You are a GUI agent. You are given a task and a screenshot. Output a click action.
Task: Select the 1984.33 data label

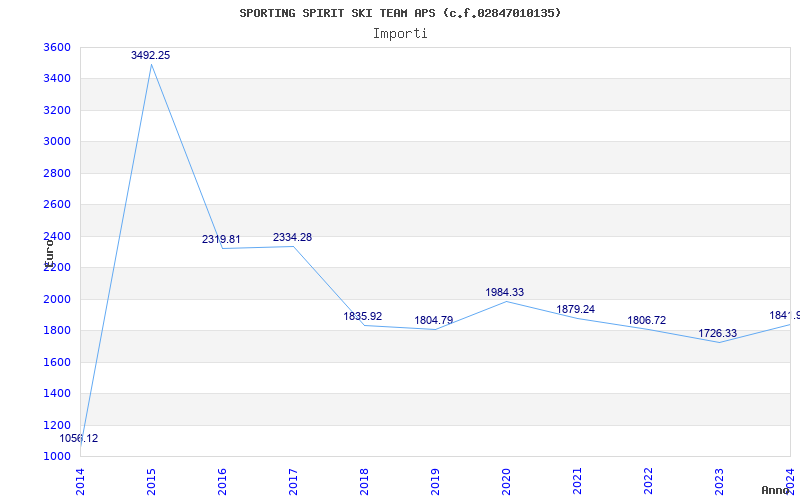(505, 292)
